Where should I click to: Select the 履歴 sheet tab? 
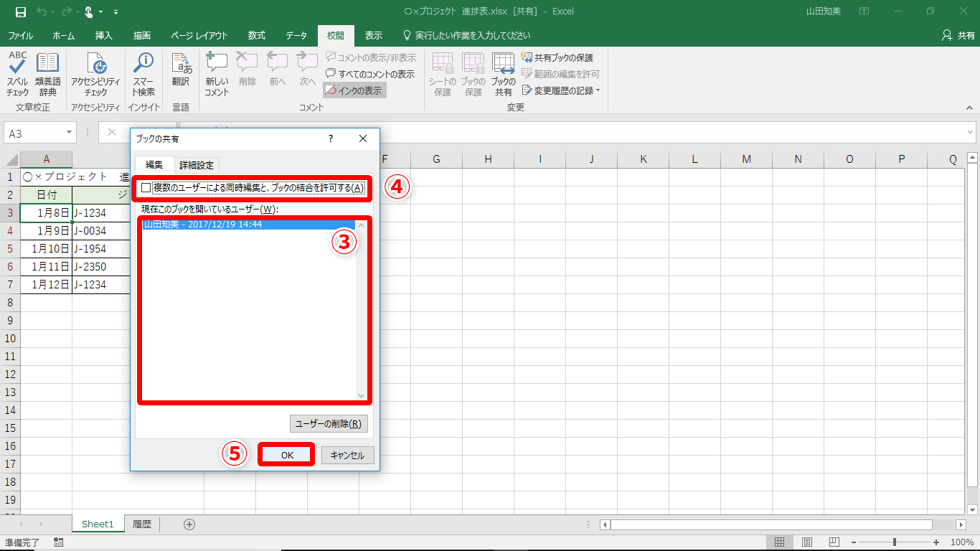tap(142, 524)
